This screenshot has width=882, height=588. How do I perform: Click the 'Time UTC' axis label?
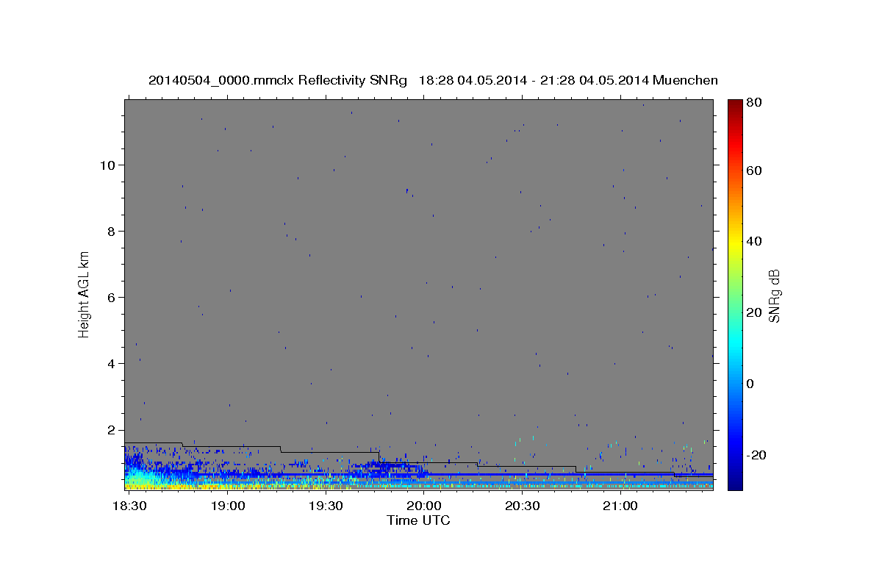point(419,520)
